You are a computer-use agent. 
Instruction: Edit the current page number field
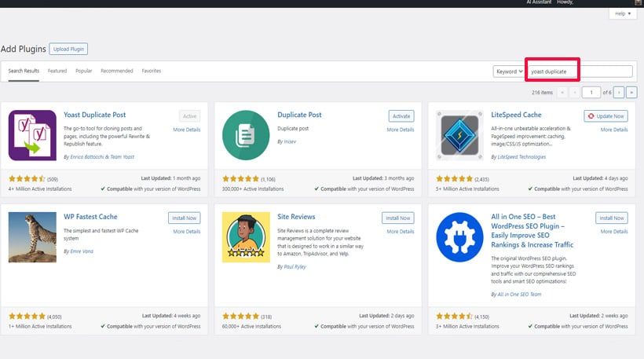point(591,93)
